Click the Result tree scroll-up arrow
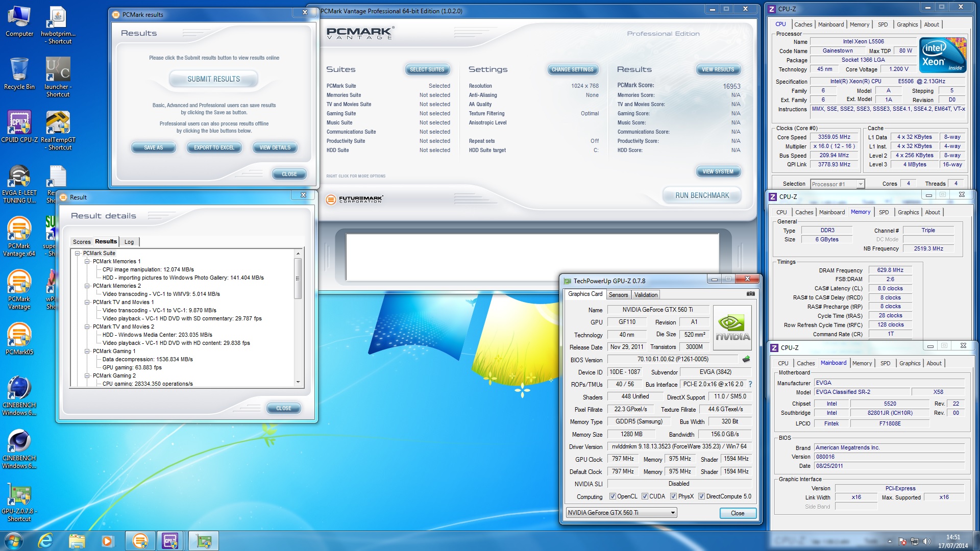 [x=298, y=254]
